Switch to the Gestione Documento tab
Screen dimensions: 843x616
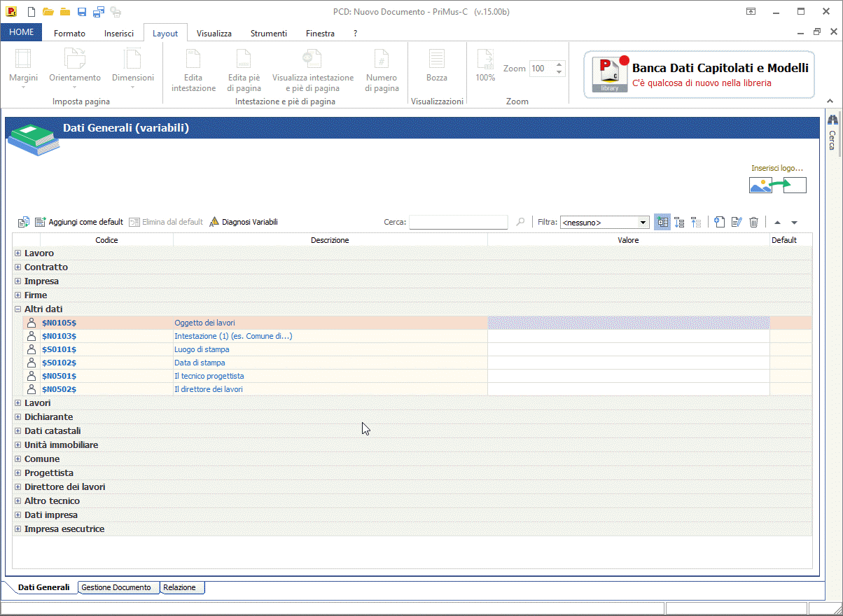pyautogui.click(x=116, y=587)
